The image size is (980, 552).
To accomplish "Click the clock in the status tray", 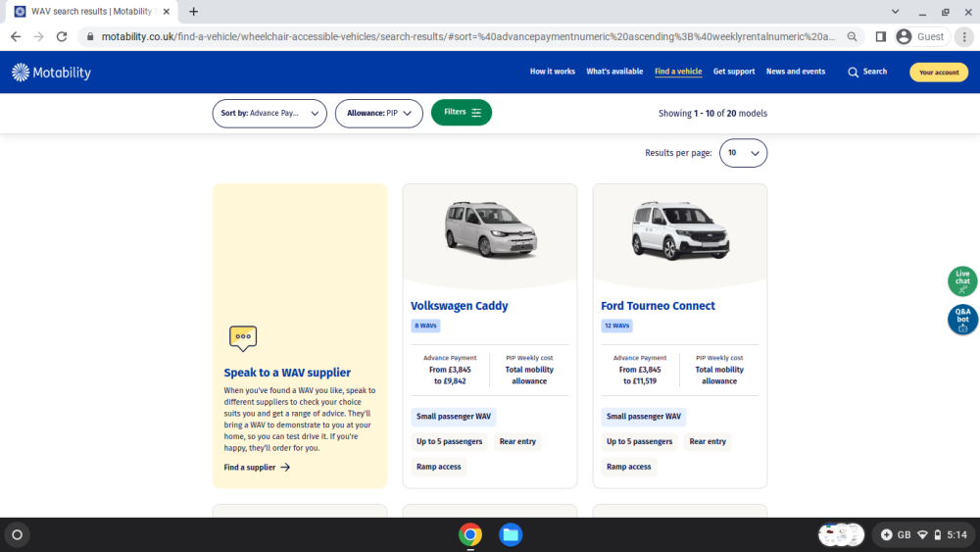I will click(956, 534).
